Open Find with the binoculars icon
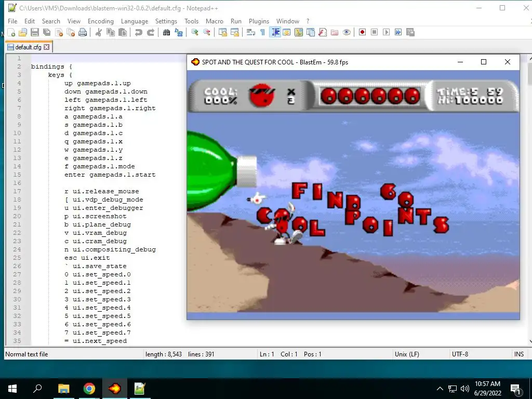The image size is (532, 399). [167, 33]
